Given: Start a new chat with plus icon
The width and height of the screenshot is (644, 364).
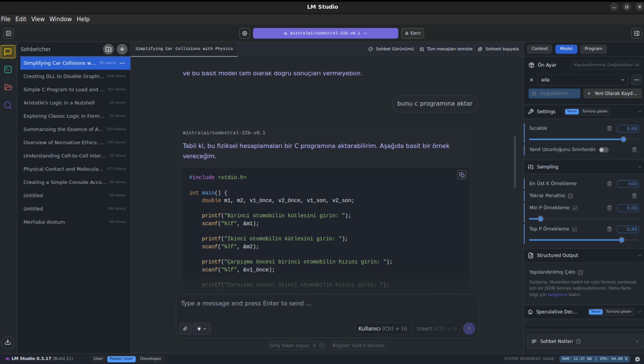Looking at the screenshot, I should (x=122, y=49).
